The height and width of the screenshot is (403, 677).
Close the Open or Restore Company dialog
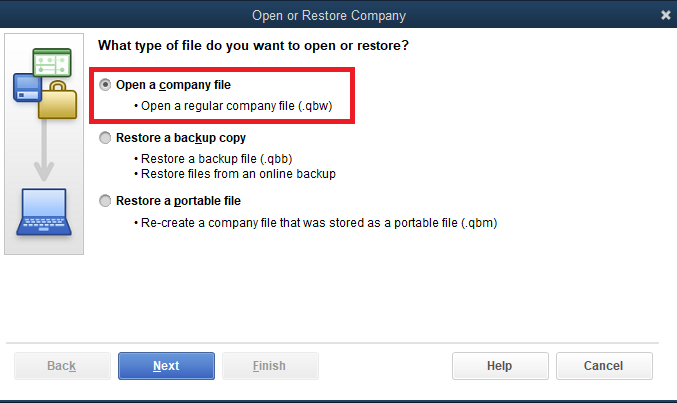tap(665, 15)
